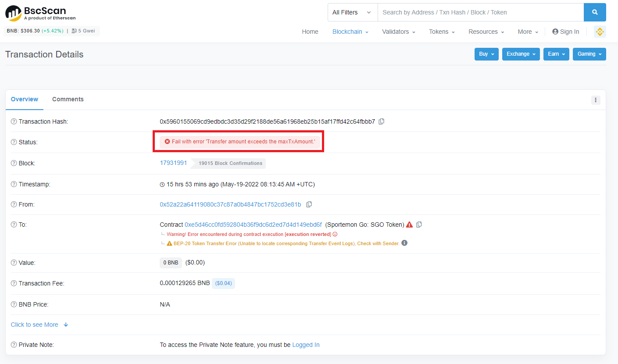Open the From address 0x52a22a... link
Image resolution: width=618 pixels, height=364 pixels.
coord(230,204)
